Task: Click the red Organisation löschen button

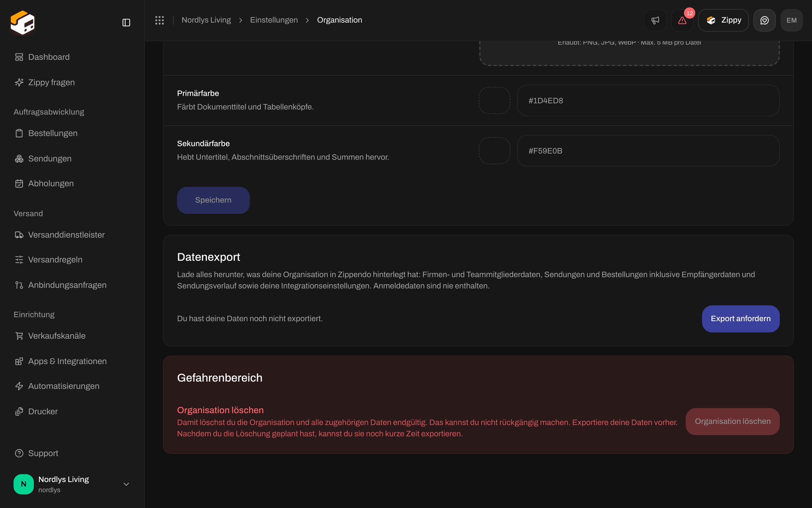Action: coord(732,422)
